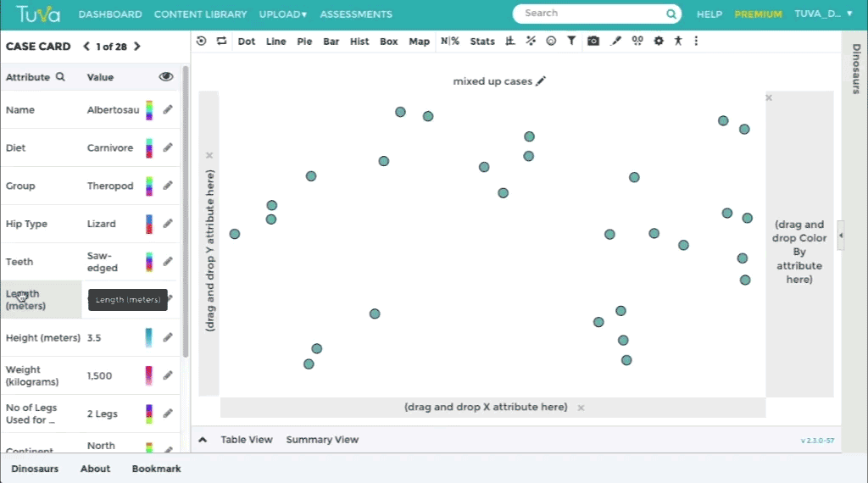Viewport: 868px width, 483px height.
Task: Click the reset plot icon
Action: [202, 41]
